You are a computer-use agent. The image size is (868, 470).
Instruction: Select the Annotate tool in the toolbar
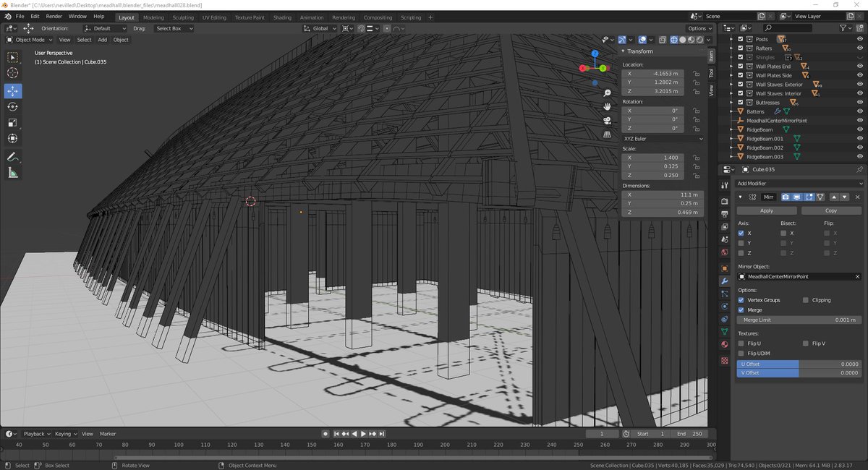coord(12,157)
